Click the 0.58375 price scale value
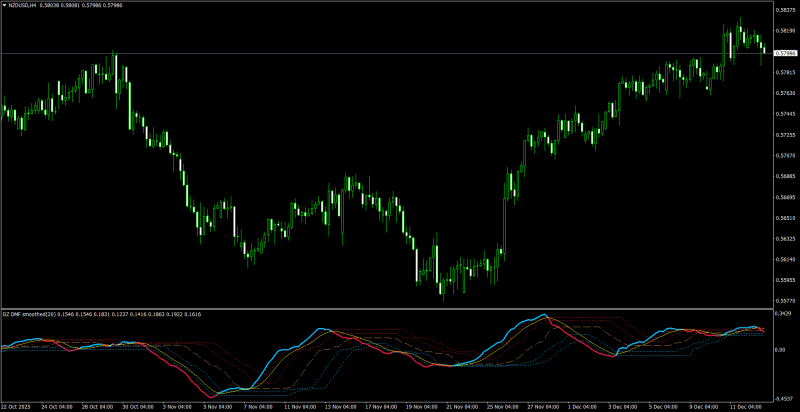The image size is (800, 412). coord(785,10)
